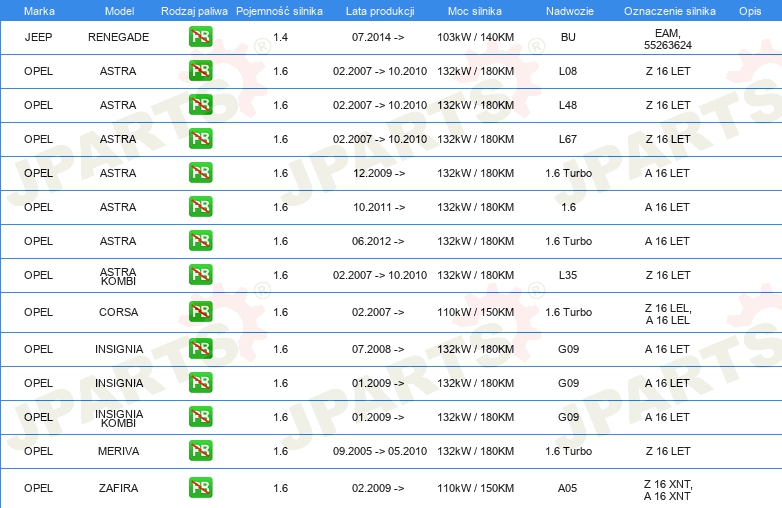Click the Model column header
This screenshot has width=782, height=508.
[118, 10]
